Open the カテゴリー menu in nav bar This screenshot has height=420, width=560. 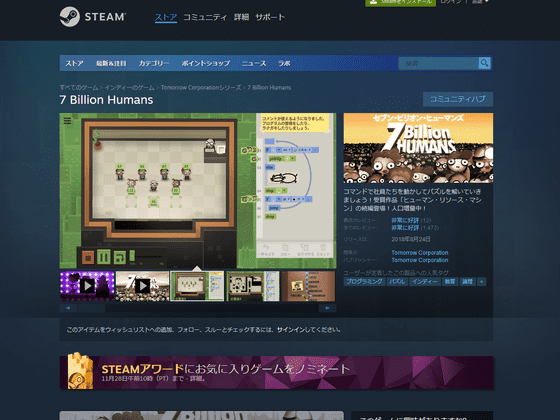pos(154,63)
